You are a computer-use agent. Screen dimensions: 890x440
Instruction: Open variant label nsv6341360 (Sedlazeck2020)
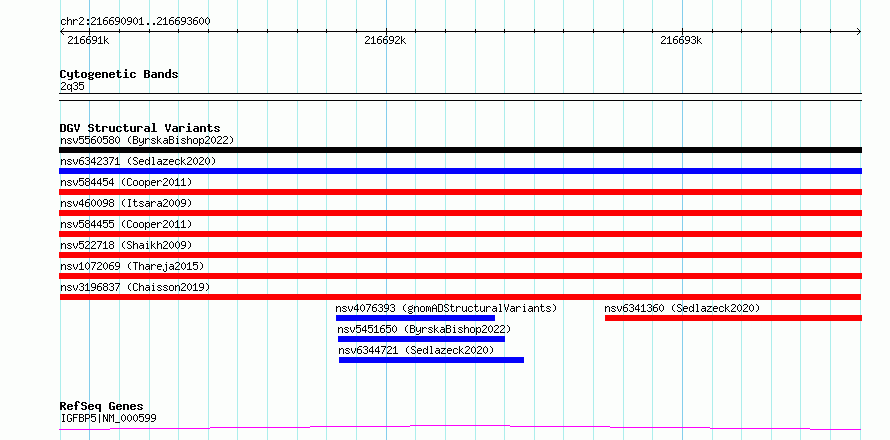(682, 308)
